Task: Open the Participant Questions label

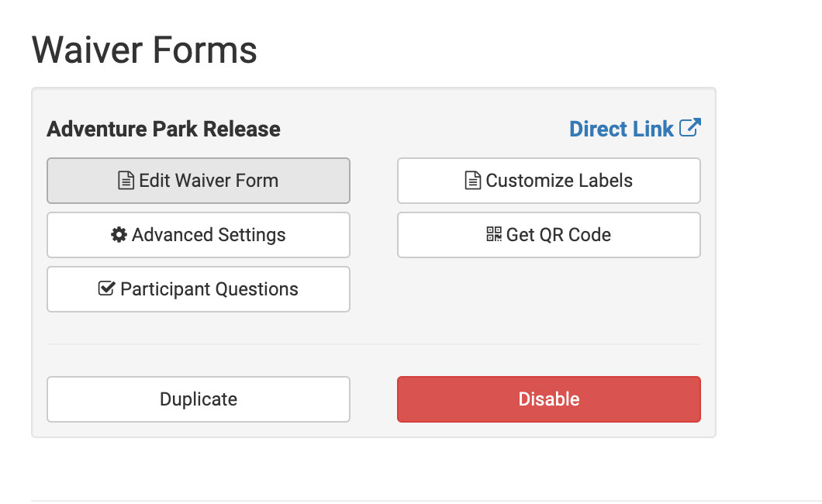Action: 209,289
